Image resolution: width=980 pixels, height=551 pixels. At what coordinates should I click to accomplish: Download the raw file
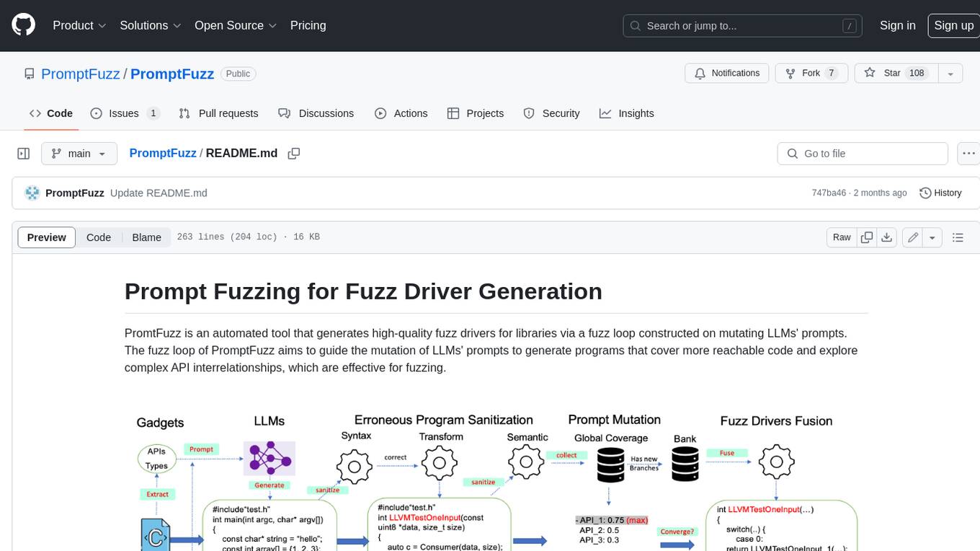click(887, 237)
